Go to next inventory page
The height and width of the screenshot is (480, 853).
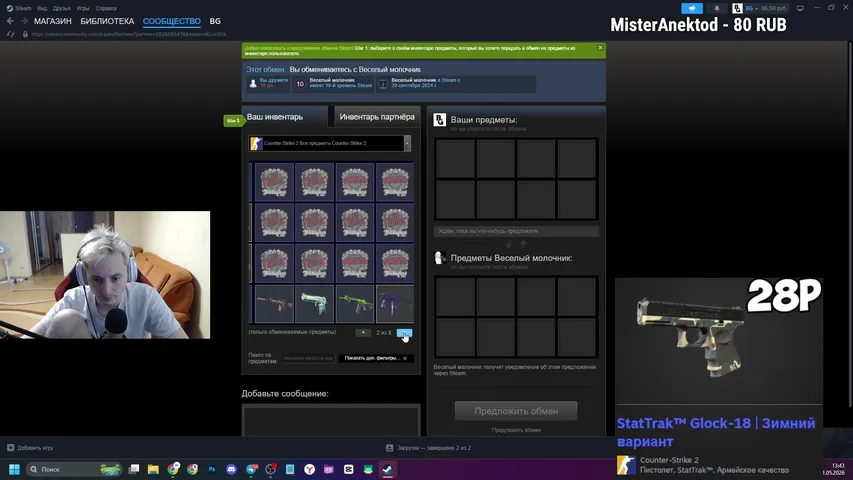(404, 333)
